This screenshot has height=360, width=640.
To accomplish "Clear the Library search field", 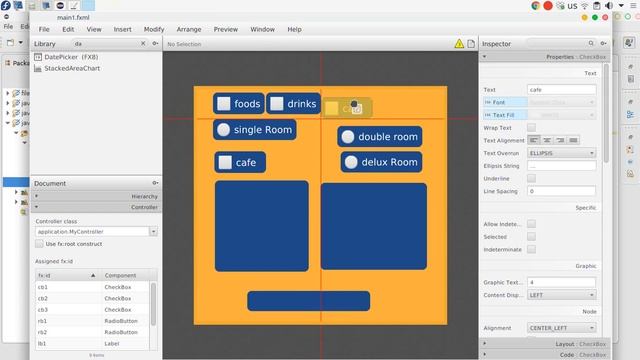I will 143,43.
